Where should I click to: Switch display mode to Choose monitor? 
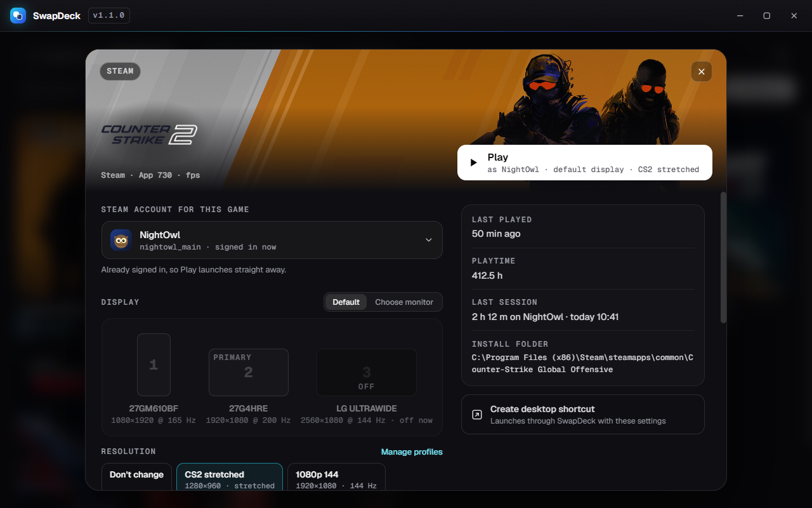click(x=404, y=302)
